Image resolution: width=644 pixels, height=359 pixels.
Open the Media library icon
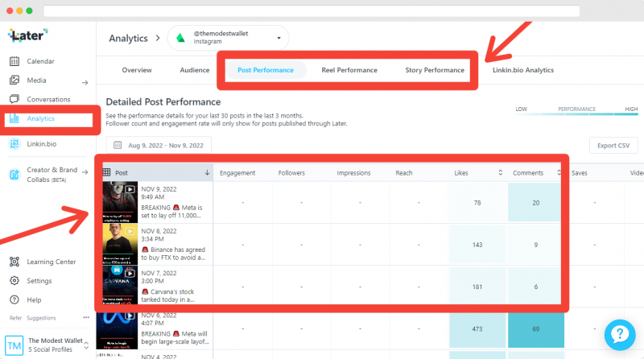(x=14, y=80)
